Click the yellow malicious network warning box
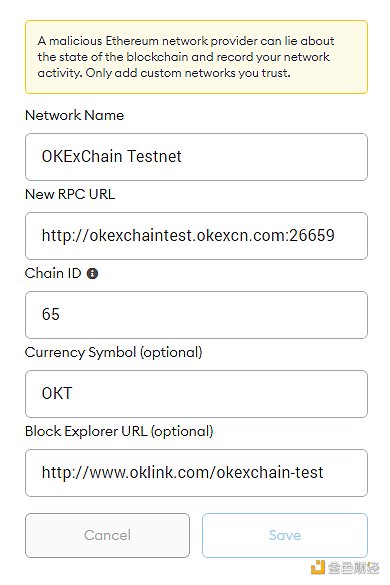Viewport: 390px width, 585px height. (x=196, y=57)
